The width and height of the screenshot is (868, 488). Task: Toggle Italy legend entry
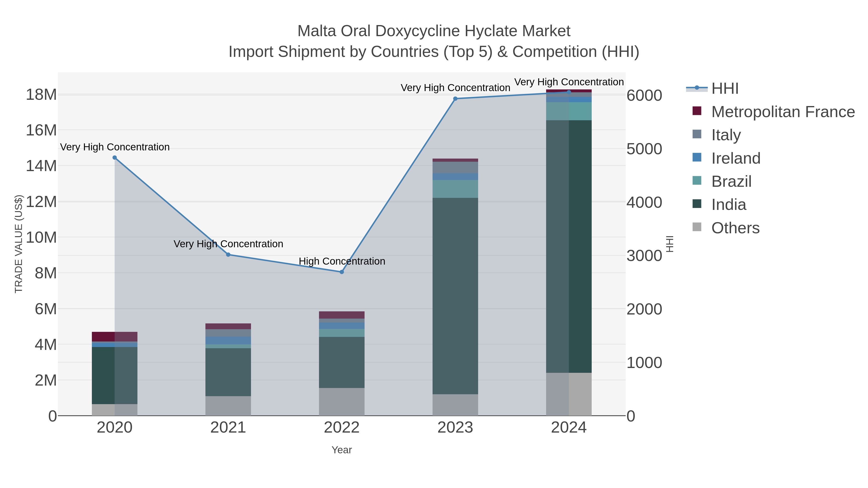click(716, 135)
